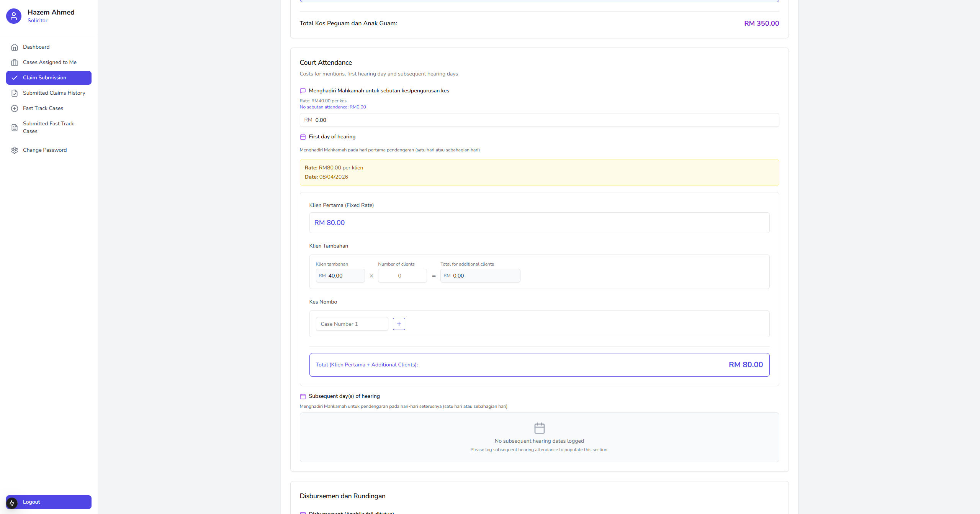Click the lightning bolt icon at bottom left
Image resolution: width=980 pixels, height=514 pixels.
coord(12,503)
